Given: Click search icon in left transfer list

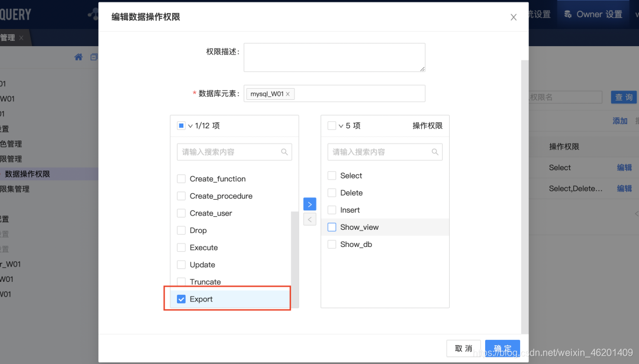Looking at the screenshot, I should point(285,152).
